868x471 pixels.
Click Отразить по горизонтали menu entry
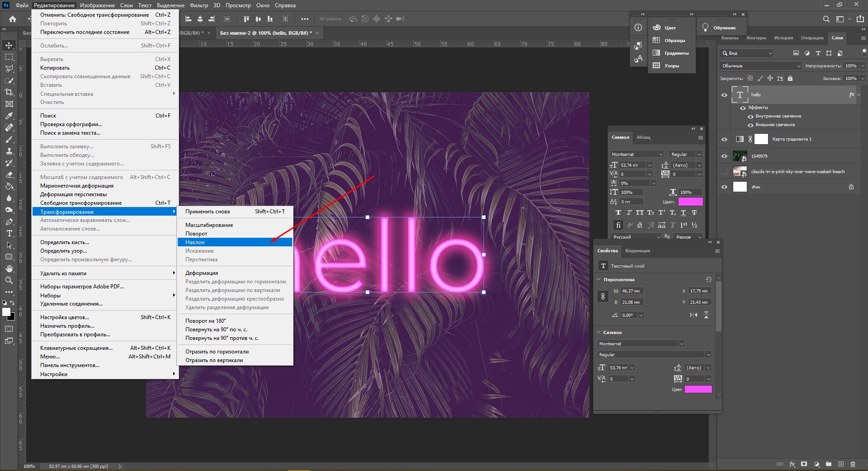click(217, 352)
